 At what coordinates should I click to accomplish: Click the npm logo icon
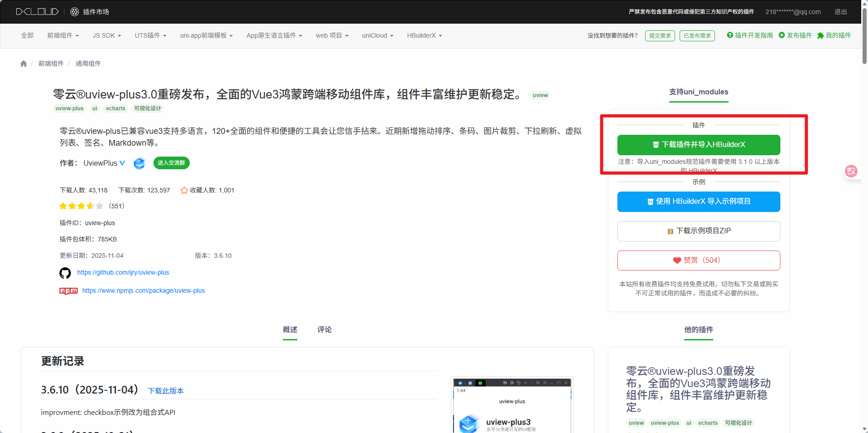69,291
